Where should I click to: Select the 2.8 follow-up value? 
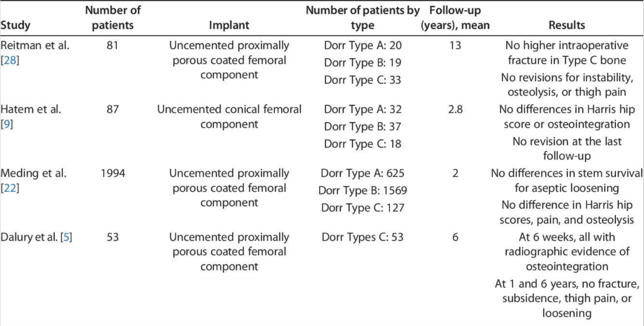point(455,110)
